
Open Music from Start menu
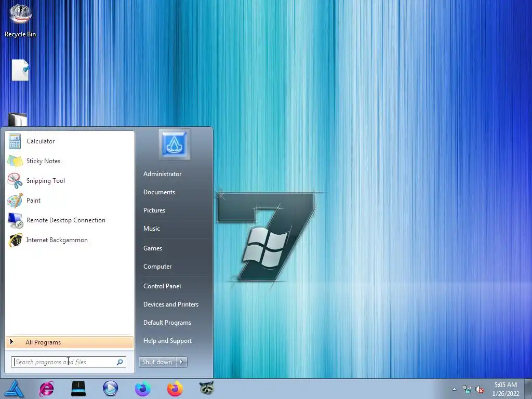[x=151, y=229]
